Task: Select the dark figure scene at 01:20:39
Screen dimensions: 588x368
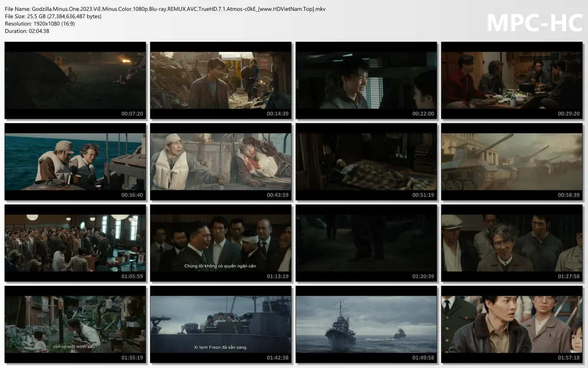Action: [x=366, y=244]
